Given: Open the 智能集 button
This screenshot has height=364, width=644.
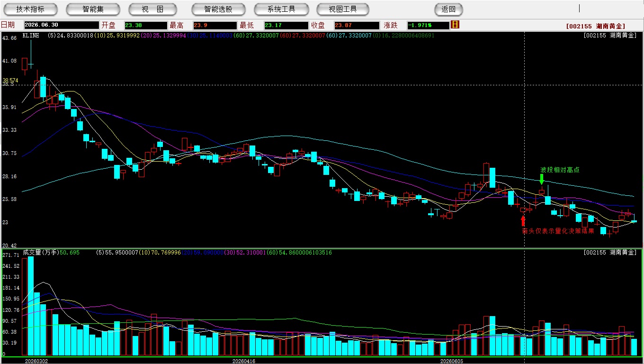Looking at the screenshot, I should click(x=93, y=9).
